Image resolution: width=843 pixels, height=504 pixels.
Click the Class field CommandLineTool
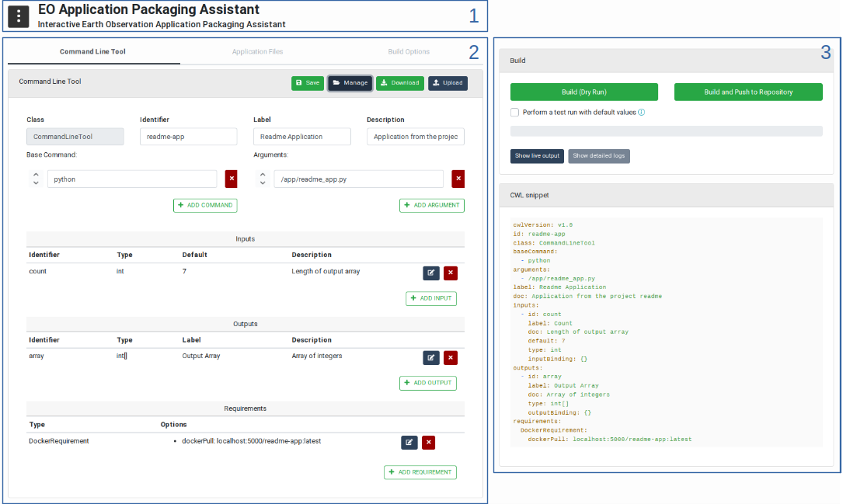coord(75,137)
